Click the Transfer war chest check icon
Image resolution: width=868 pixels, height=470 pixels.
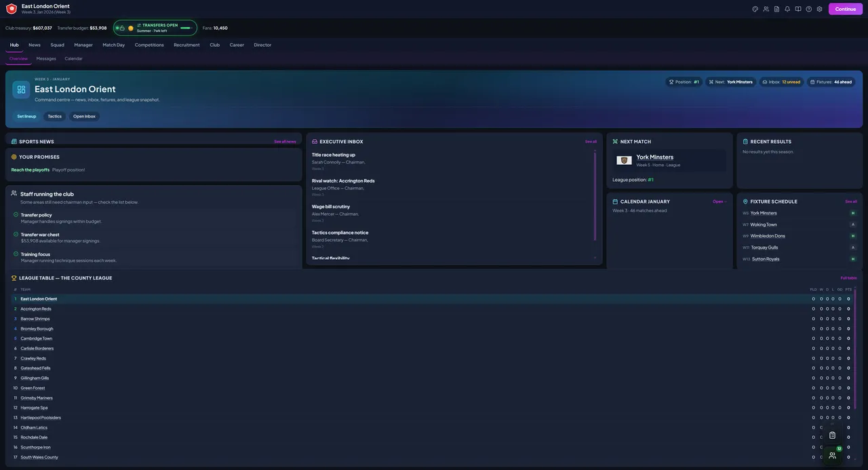click(16, 234)
